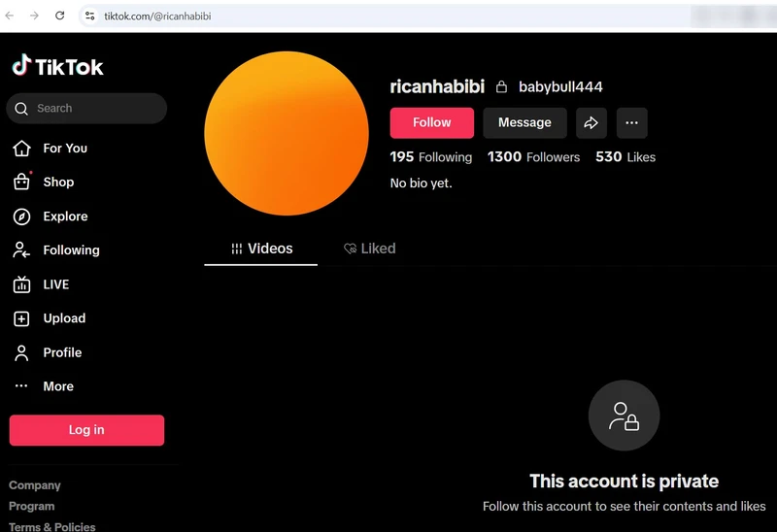Click the Upload plus icon
This screenshot has height=532, width=777.
pyautogui.click(x=21, y=318)
